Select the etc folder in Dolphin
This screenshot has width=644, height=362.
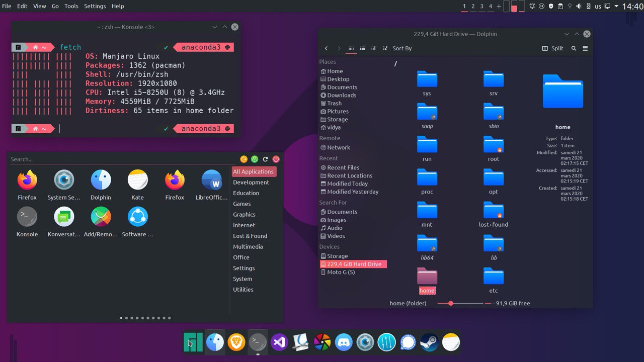(493, 281)
